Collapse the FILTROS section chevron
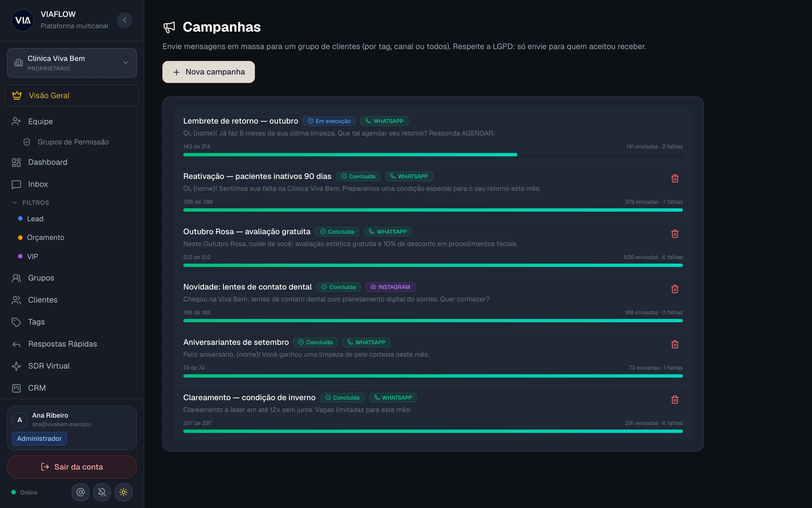 pyautogui.click(x=14, y=203)
